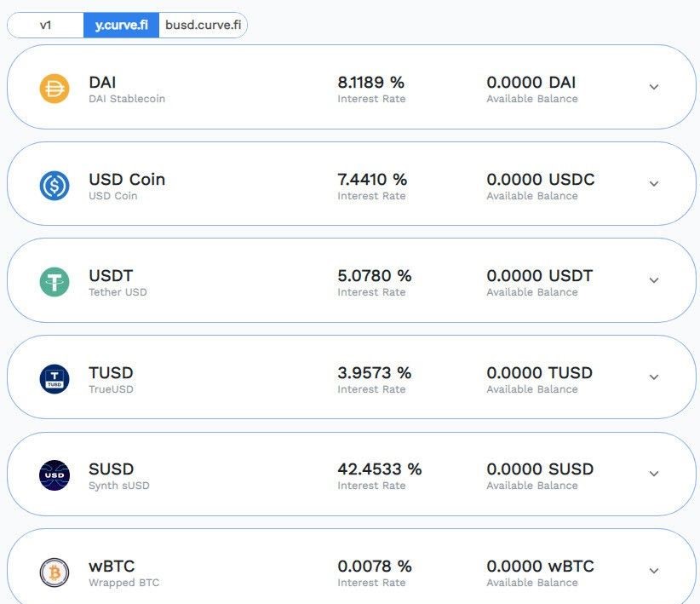Click the 0.0000 SUSD available balance
Screen dimensions: 700x604
click(540, 469)
